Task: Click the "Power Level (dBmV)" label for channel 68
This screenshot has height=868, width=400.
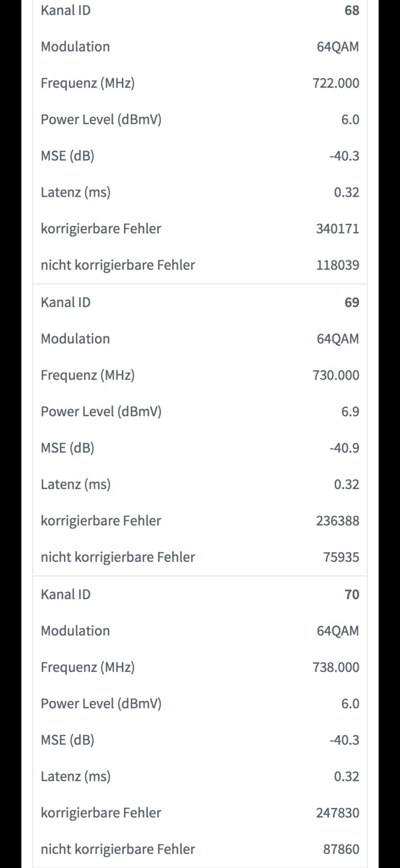Action: (x=101, y=120)
